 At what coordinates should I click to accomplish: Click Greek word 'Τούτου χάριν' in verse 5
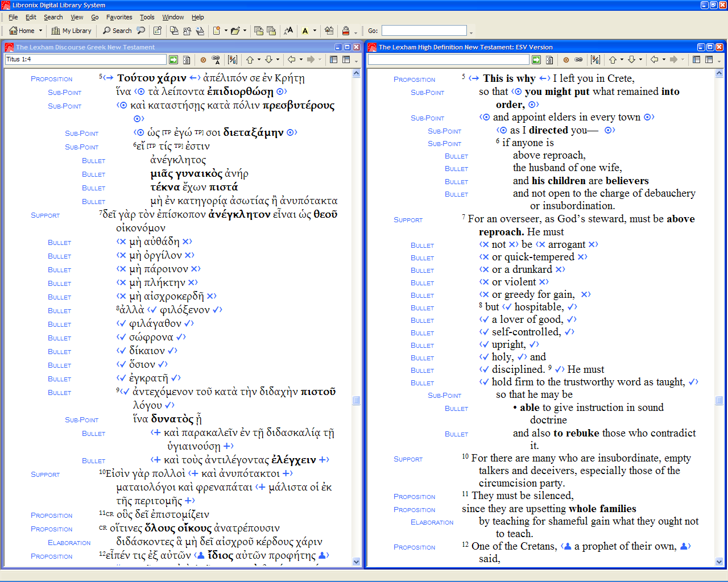click(x=152, y=78)
